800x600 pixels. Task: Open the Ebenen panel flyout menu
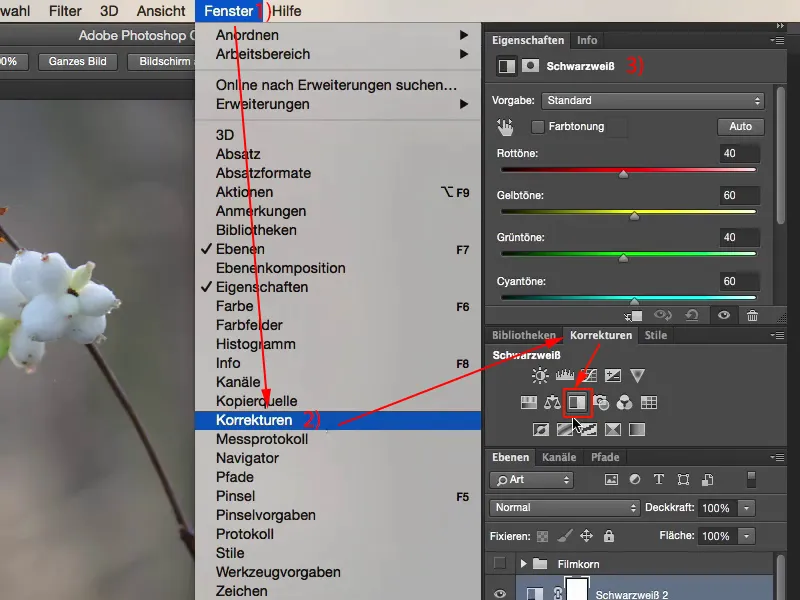(778, 457)
